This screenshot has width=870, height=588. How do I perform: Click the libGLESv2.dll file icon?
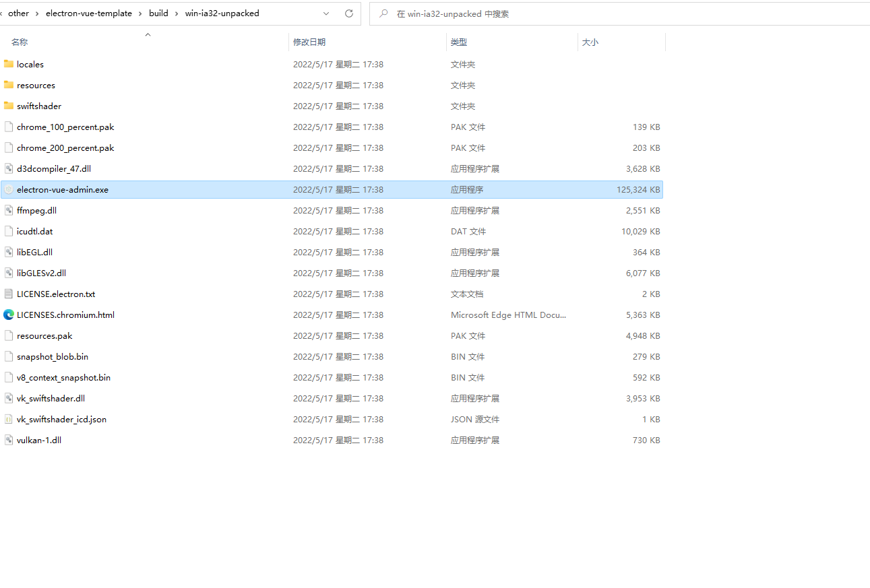[9, 273]
